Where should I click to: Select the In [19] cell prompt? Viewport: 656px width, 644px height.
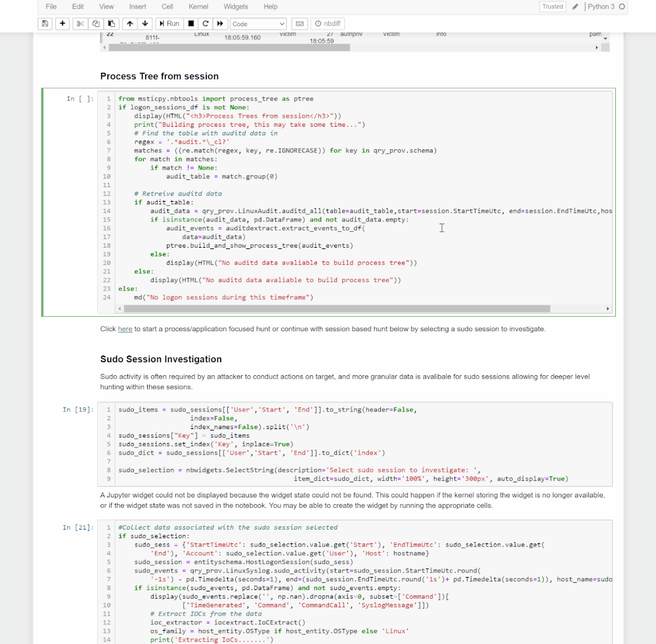pos(78,409)
